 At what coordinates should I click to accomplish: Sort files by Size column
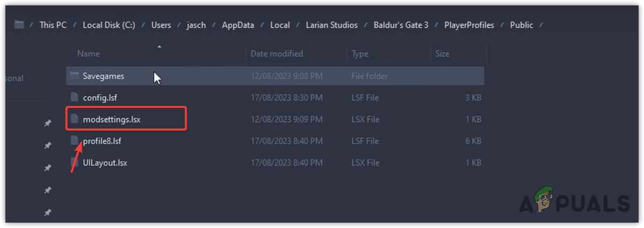click(x=443, y=54)
